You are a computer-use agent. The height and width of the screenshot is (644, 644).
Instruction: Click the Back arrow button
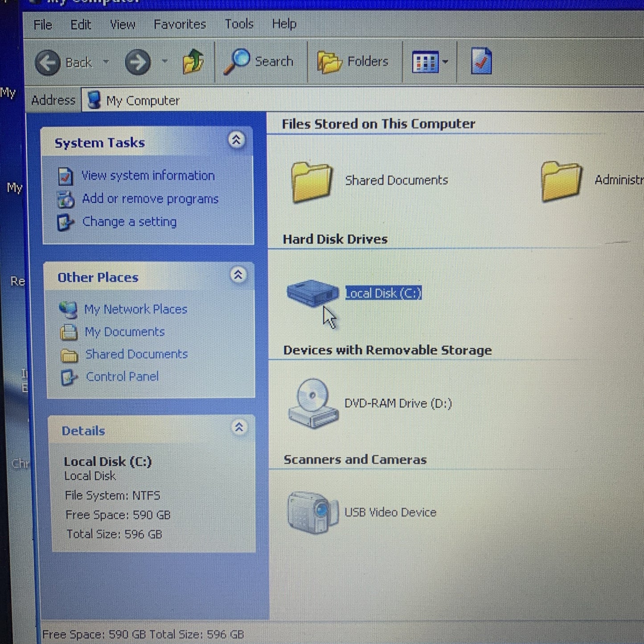pos(48,62)
